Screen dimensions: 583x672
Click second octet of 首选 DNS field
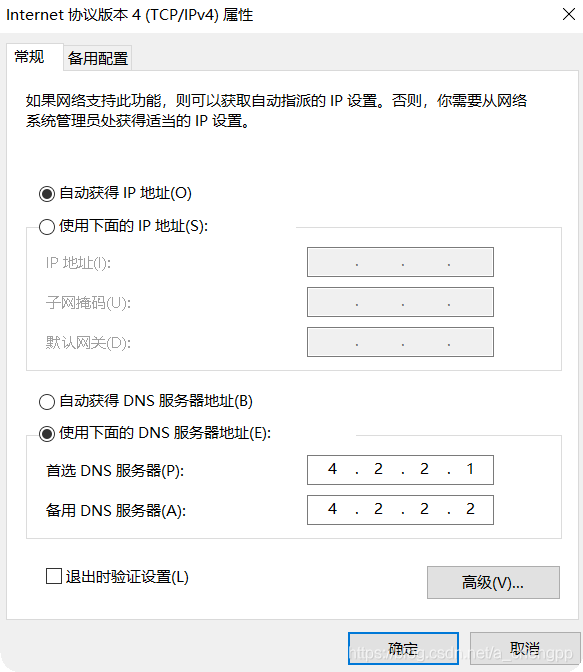(378, 469)
